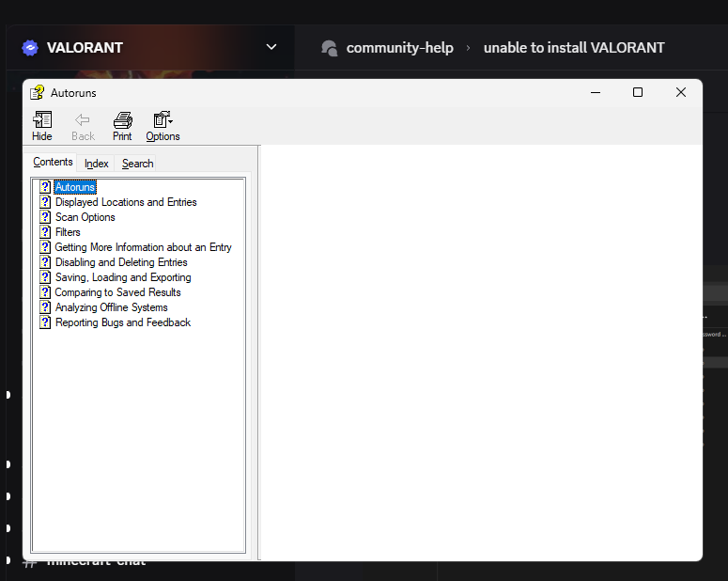Click the Print toolbar icon
728x581 pixels.
[x=122, y=126]
